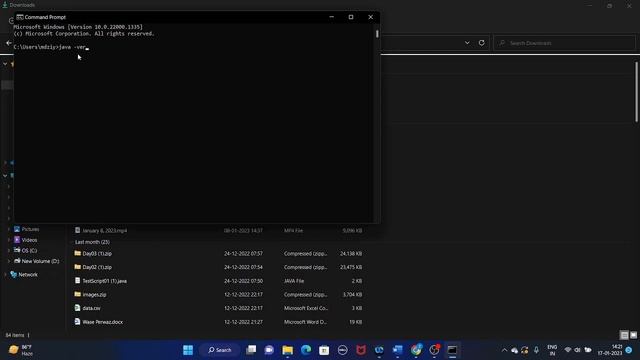The width and height of the screenshot is (640, 360).
Task: Click JAVA File type cell
Action: click(x=294, y=281)
